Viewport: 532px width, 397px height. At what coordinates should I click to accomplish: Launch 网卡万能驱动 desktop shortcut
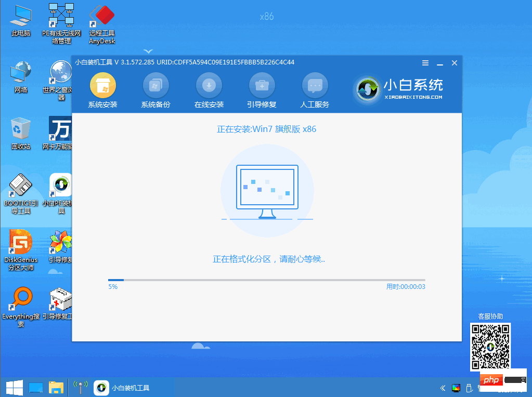click(x=58, y=134)
